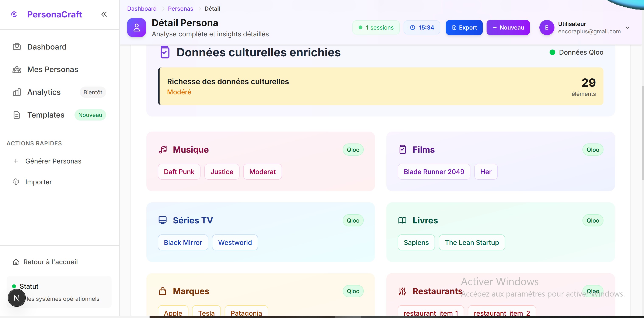644x318 pixels.
Task: Click the Restaurants utensils icon
Action: click(402, 291)
